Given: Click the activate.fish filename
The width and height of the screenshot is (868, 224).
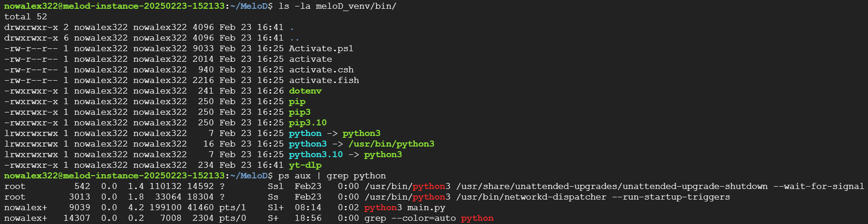Looking at the screenshot, I should tap(324, 80).
